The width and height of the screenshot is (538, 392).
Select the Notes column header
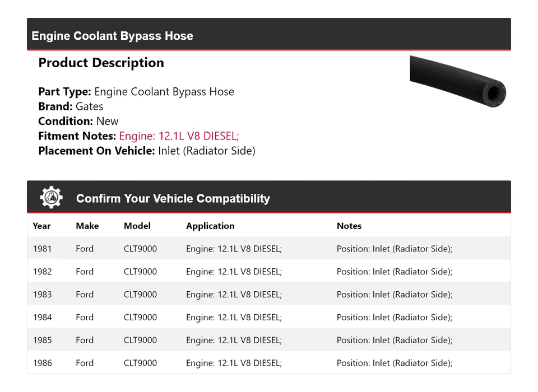coord(349,226)
